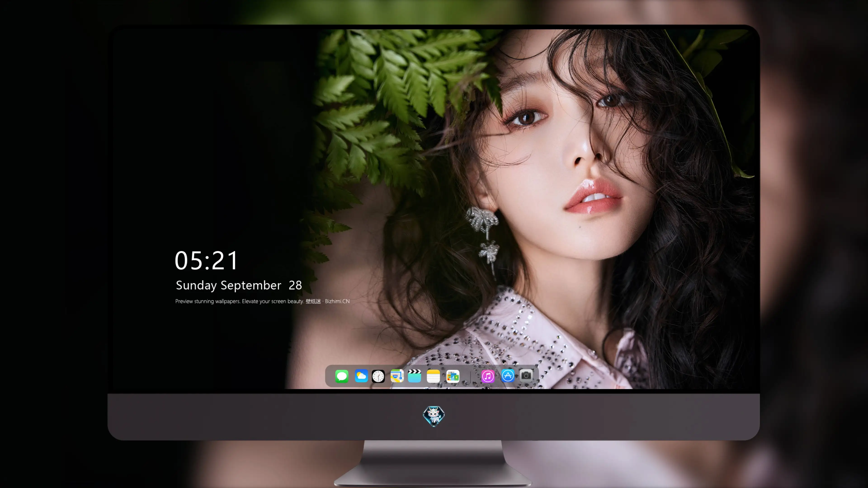Open the Maps app in the dock
The image size is (868, 488).
(397, 376)
